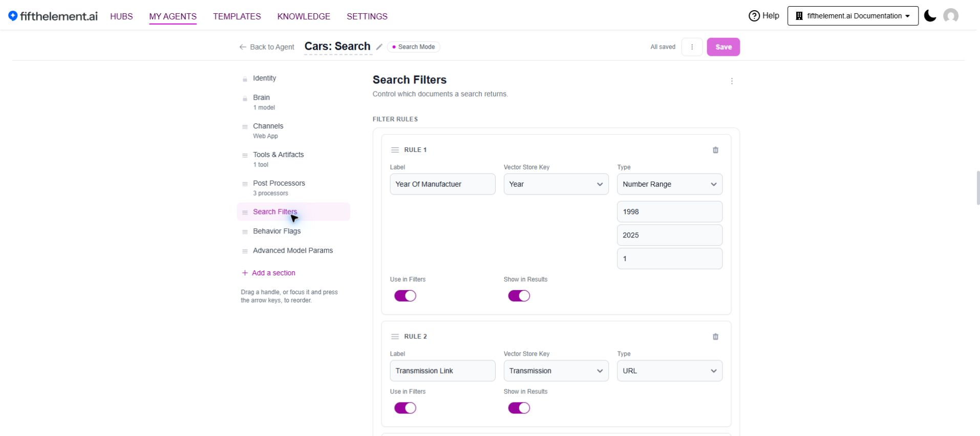
Task: Grab the Rule 2 drag handle
Action: 395,337
